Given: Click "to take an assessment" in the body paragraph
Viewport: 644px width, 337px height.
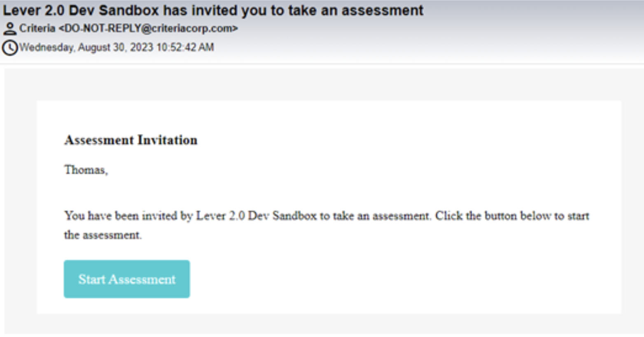Looking at the screenshot, I should coord(374,216).
